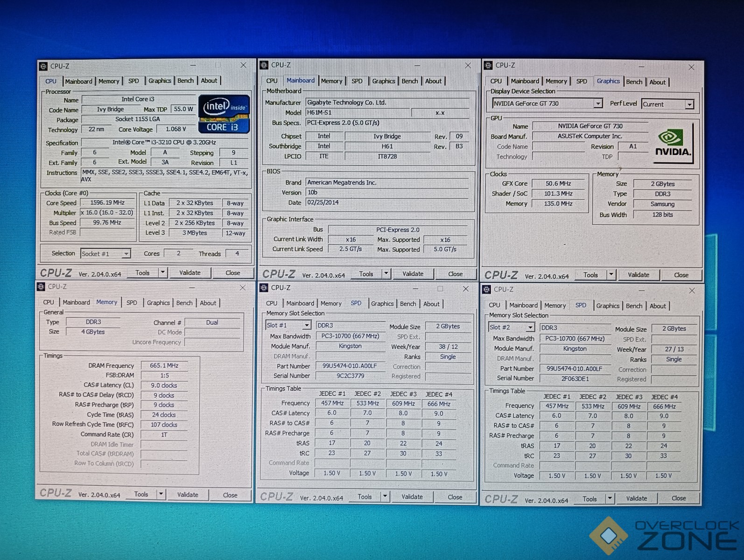
Task: Click the NVIDIA logo in Graphics window
Action: (673, 143)
